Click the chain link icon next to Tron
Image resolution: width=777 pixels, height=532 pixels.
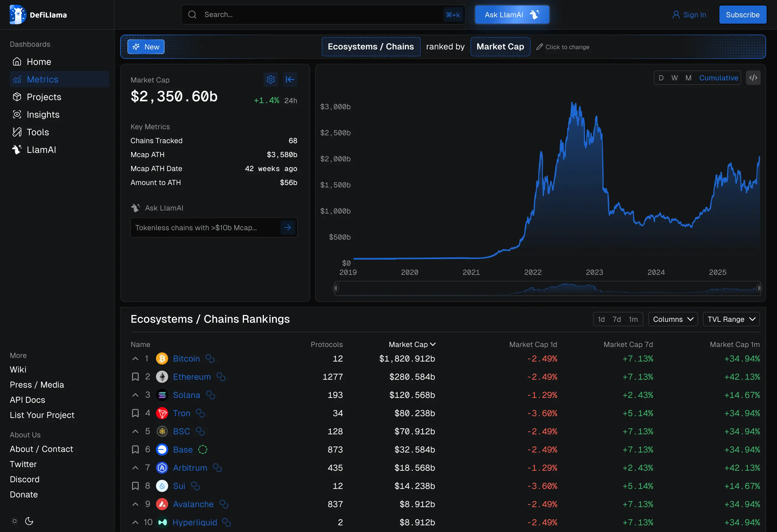(x=200, y=413)
